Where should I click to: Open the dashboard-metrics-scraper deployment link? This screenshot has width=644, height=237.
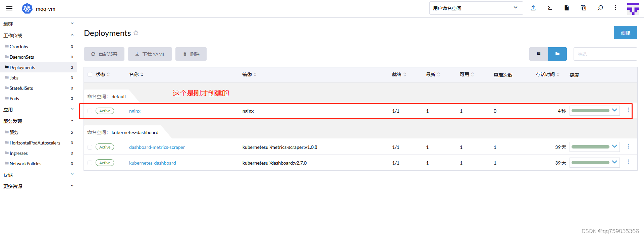tap(157, 147)
